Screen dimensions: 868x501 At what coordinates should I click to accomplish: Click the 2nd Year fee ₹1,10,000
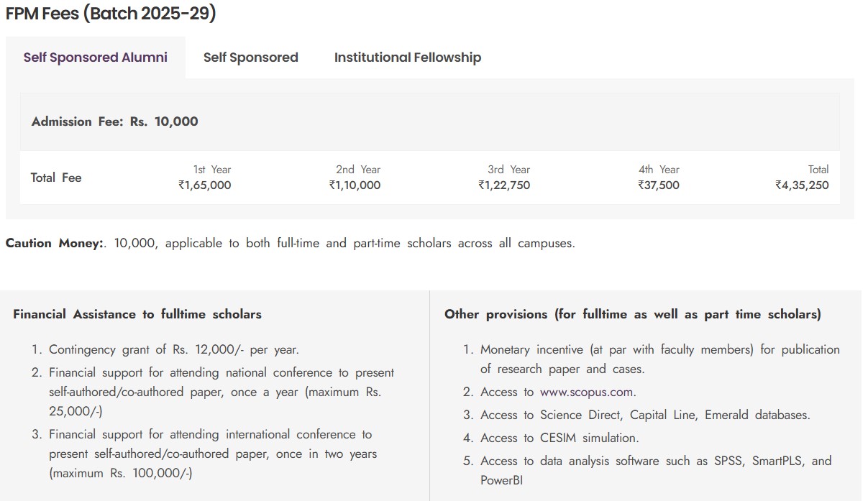[355, 185]
